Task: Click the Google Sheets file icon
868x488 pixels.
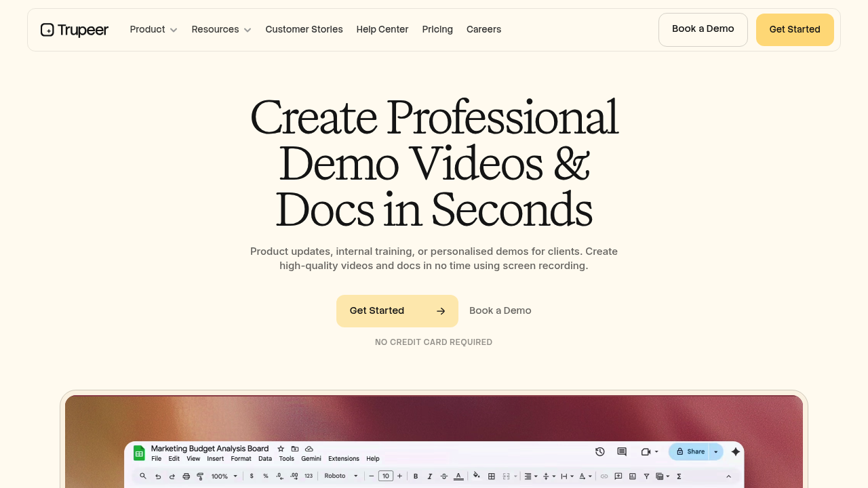Action: click(x=139, y=453)
